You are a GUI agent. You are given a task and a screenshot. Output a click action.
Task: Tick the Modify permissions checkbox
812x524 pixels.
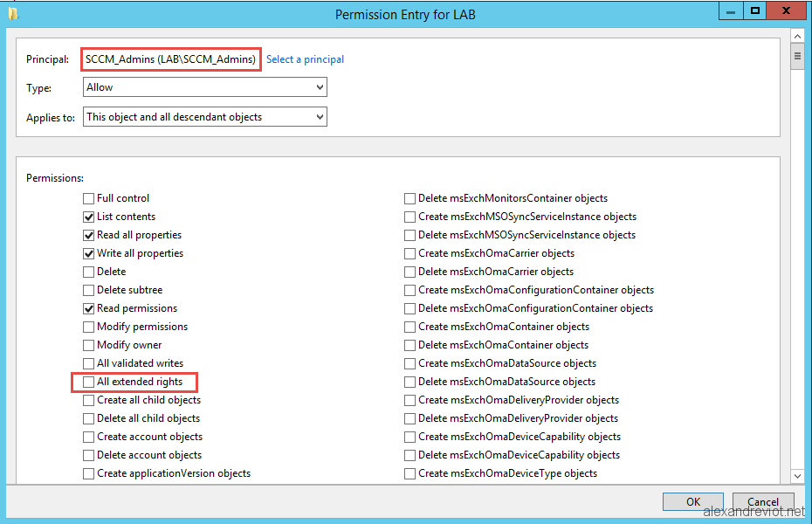click(x=88, y=327)
